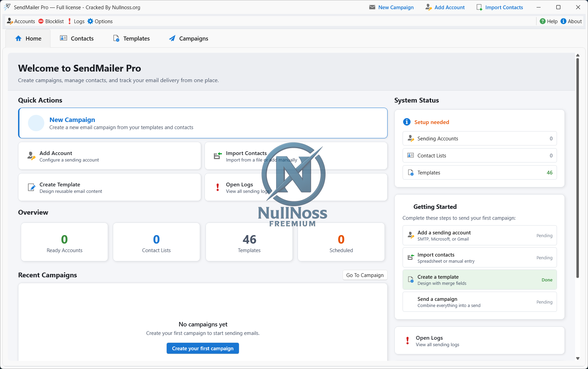Click the Open Logs quick action card
Image resolution: width=588 pixels, height=369 pixels.
coord(296,187)
